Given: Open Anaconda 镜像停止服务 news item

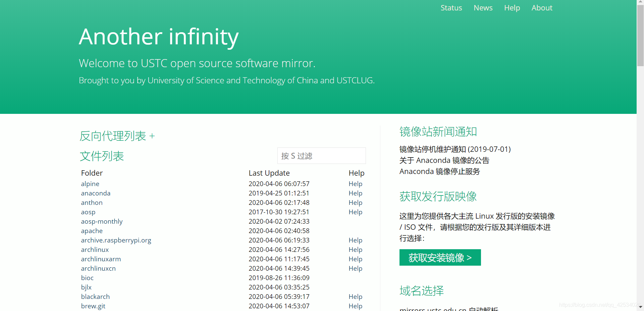Looking at the screenshot, I should [x=439, y=171].
